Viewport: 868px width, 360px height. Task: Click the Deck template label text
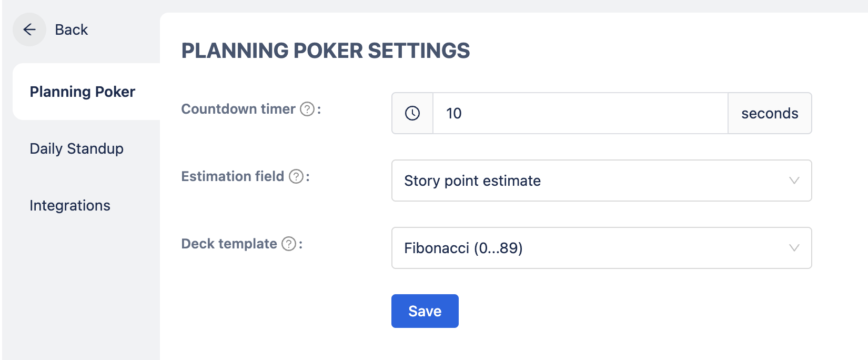[x=229, y=244]
